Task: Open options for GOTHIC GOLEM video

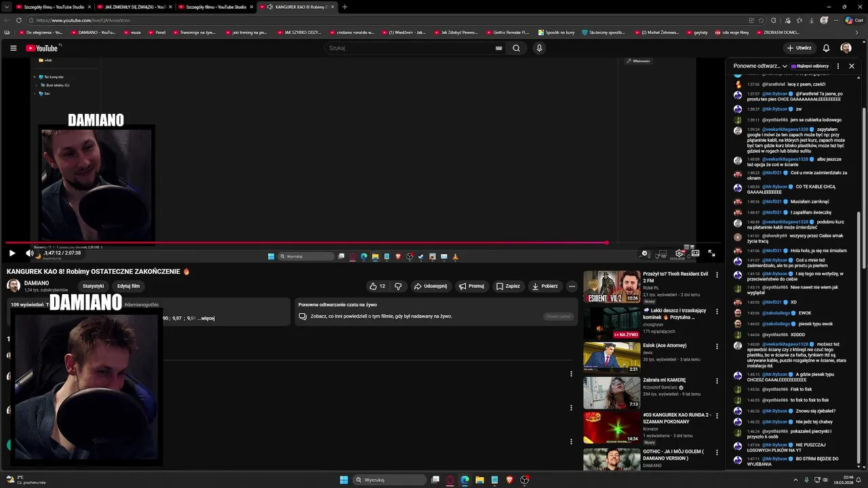Action: coord(717,452)
